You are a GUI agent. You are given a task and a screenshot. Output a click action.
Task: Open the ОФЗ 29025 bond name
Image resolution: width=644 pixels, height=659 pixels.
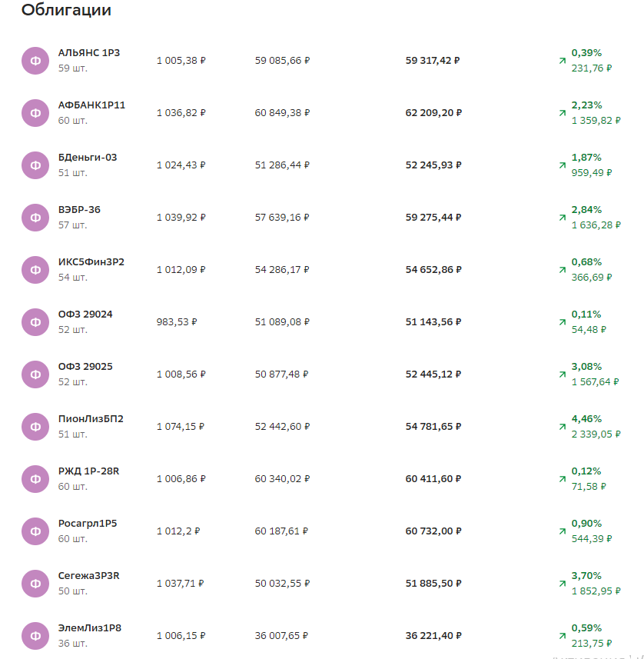click(85, 366)
